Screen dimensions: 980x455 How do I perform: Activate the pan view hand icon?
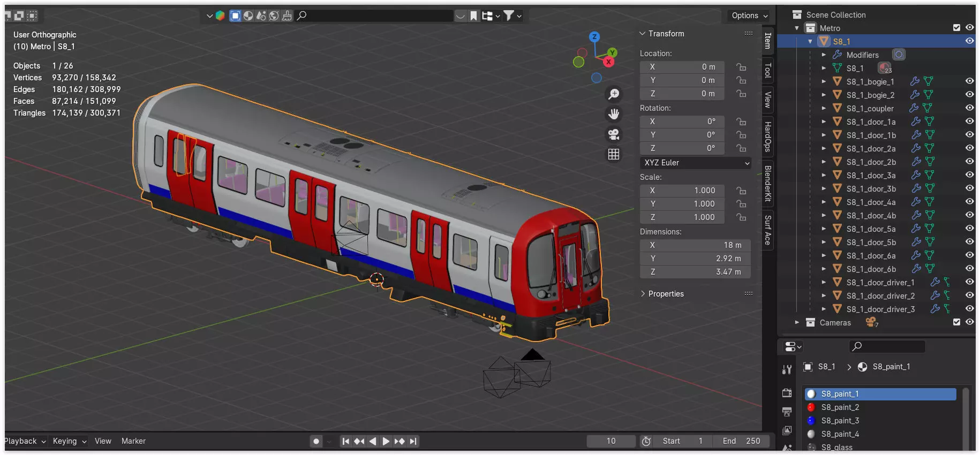(x=614, y=114)
